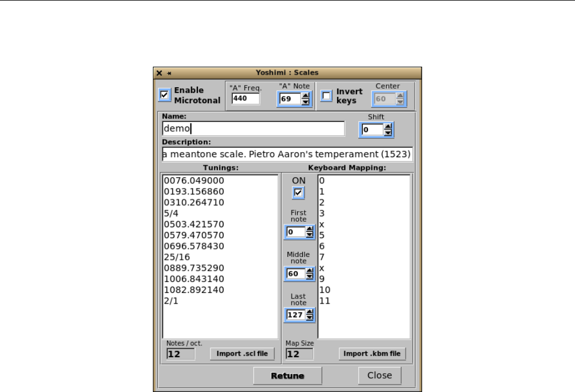Click the Yoshimi : Scales title bar

pos(287,72)
